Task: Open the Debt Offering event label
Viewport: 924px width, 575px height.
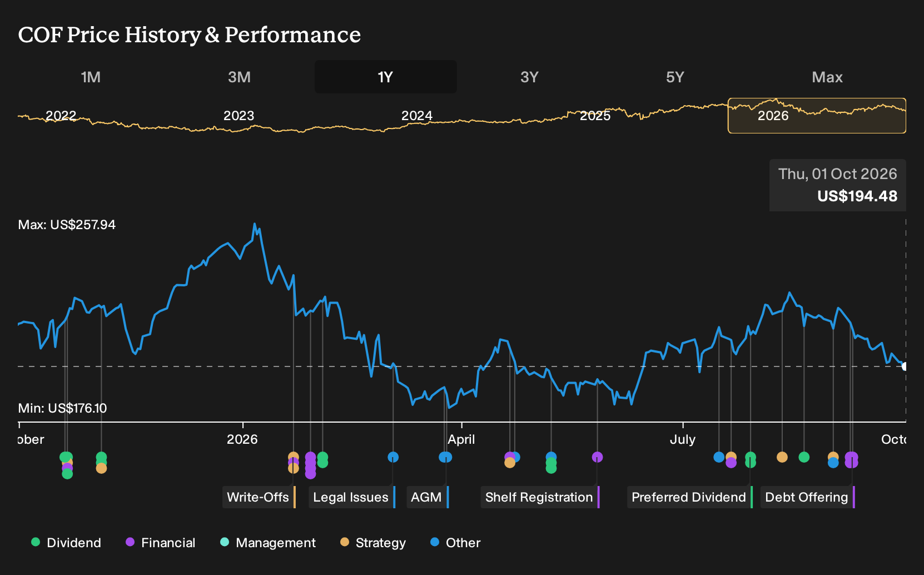Action: pos(808,497)
